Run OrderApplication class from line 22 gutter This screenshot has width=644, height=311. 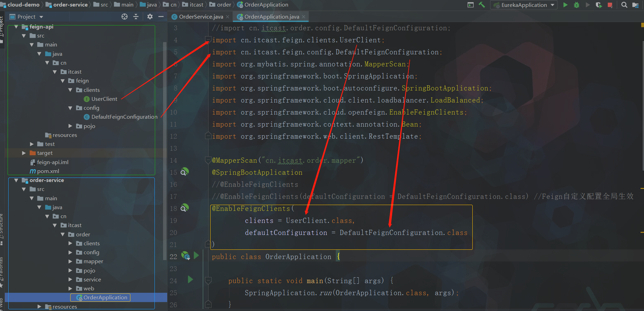[196, 255]
